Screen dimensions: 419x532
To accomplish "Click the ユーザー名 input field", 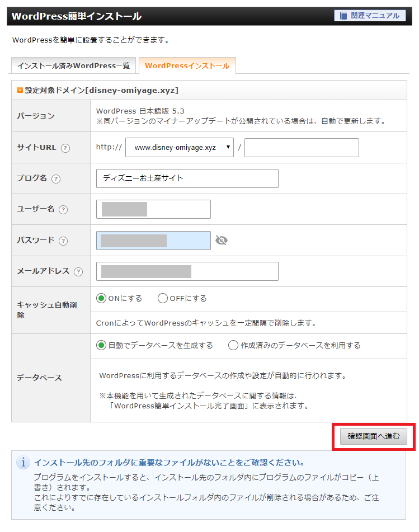I will click(153, 209).
